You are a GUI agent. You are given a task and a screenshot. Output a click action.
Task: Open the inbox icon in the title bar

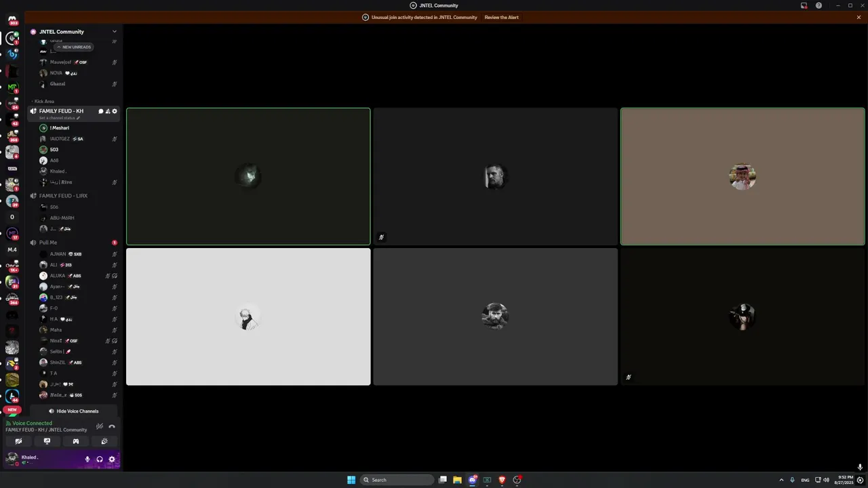pos(804,5)
